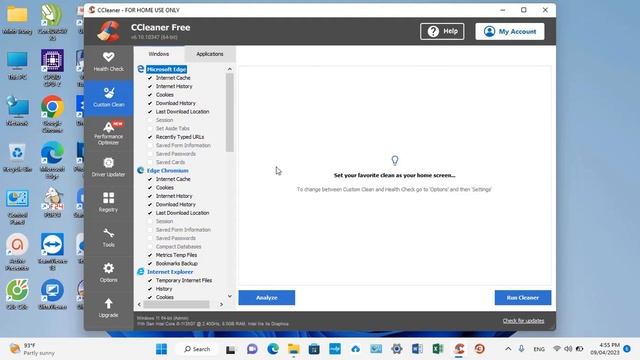
Task: Uncheck Recently Typed URLs checkbox
Action: tap(150, 137)
